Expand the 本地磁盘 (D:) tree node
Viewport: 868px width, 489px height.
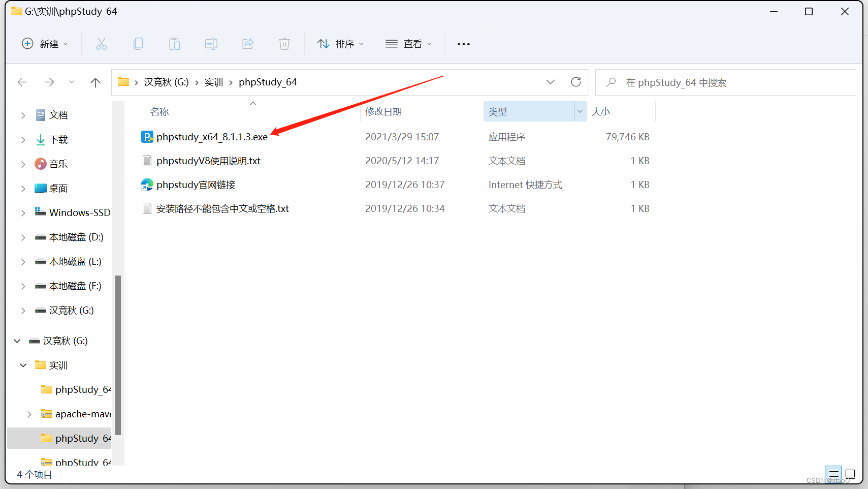click(x=23, y=237)
